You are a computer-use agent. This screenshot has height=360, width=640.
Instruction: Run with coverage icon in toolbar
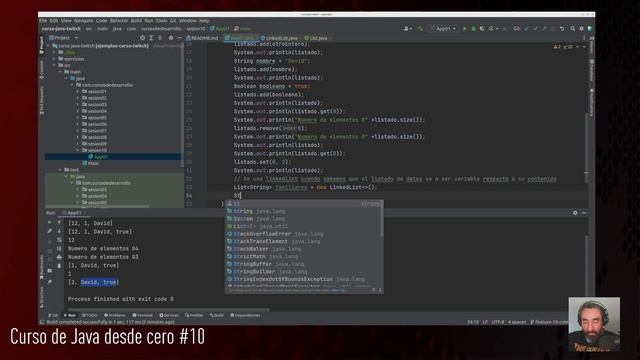click(x=482, y=29)
